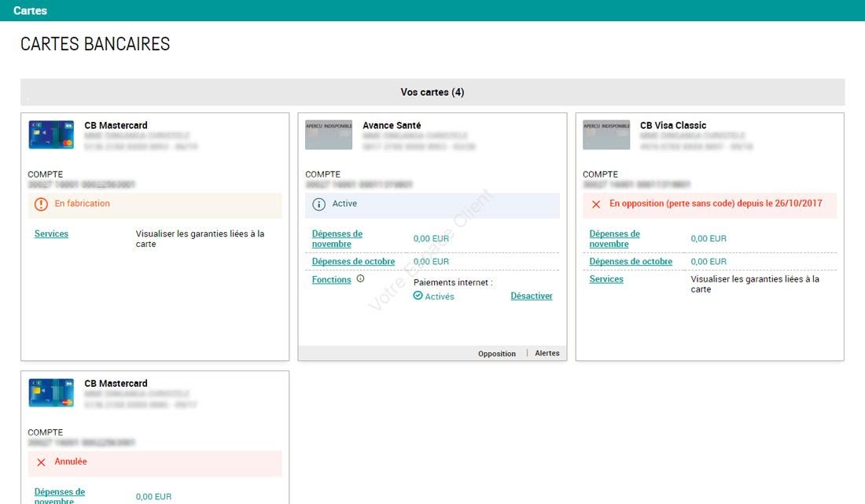The height and width of the screenshot is (504, 865).
Task: Click the Avance Santé card title
Action: point(392,125)
